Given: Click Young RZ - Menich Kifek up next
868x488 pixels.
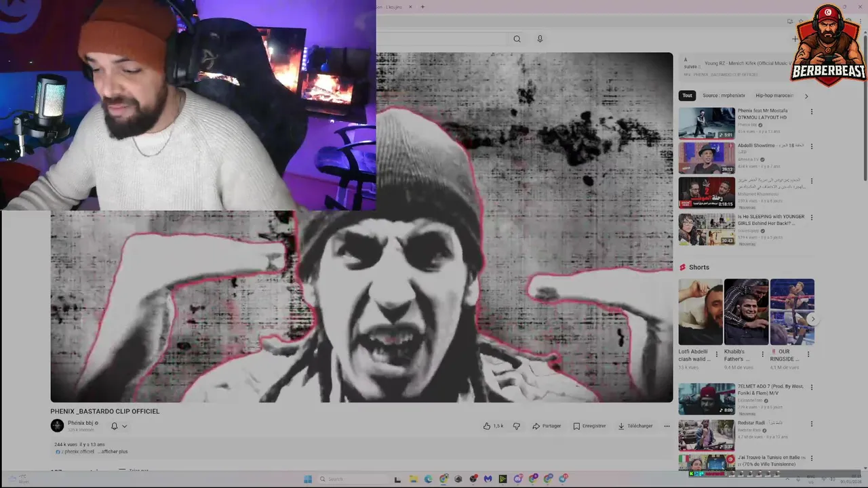Looking at the screenshot, I should (x=748, y=64).
